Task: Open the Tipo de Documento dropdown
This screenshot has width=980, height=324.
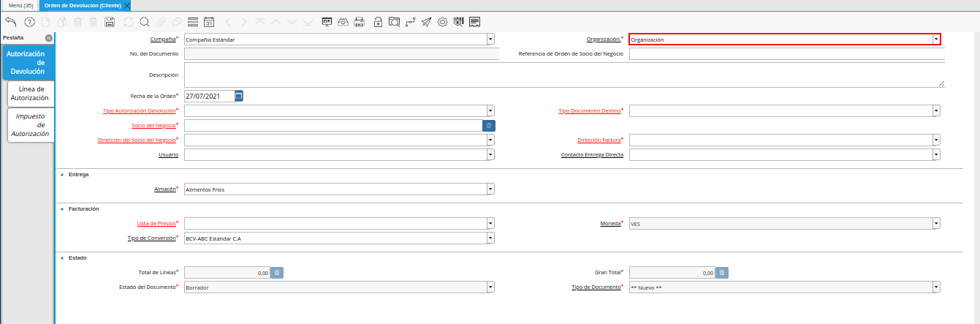Action: click(x=936, y=287)
